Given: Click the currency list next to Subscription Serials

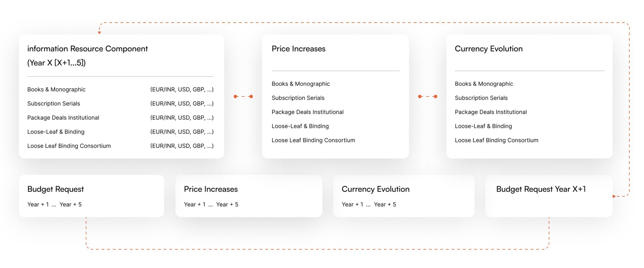Looking at the screenshot, I should tap(182, 104).
